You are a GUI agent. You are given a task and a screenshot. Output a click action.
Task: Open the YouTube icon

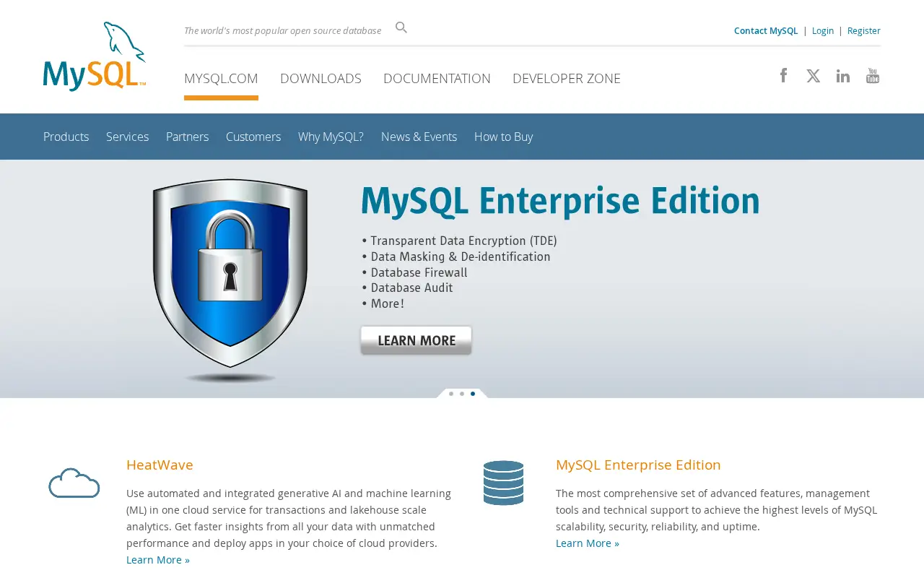coord(873,76)
